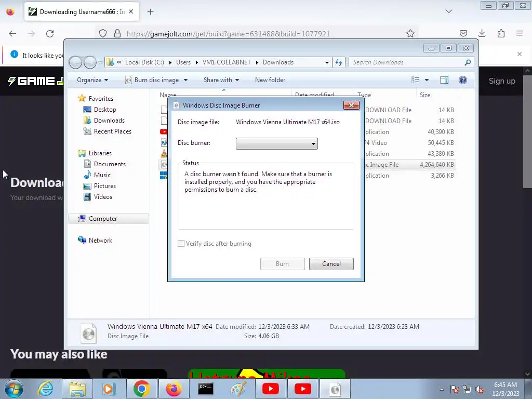This screenshot has width=532, height=399.
Task: Open Documents library
Action: point(110,164)
